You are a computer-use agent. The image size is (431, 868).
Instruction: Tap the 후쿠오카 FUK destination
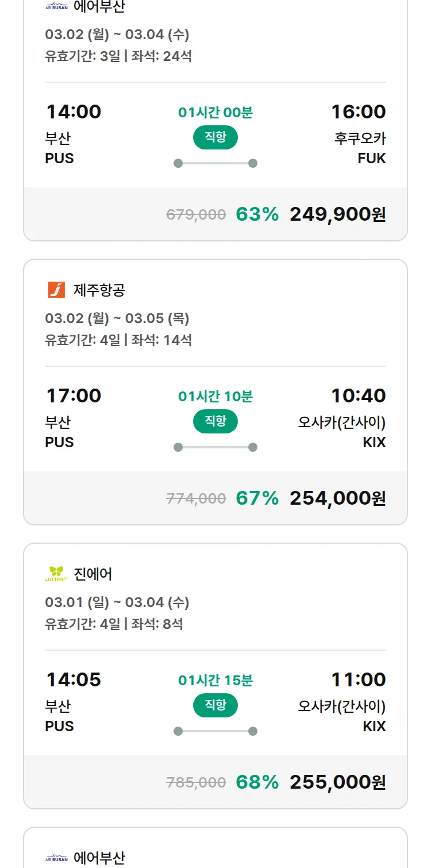coord(360,148)
